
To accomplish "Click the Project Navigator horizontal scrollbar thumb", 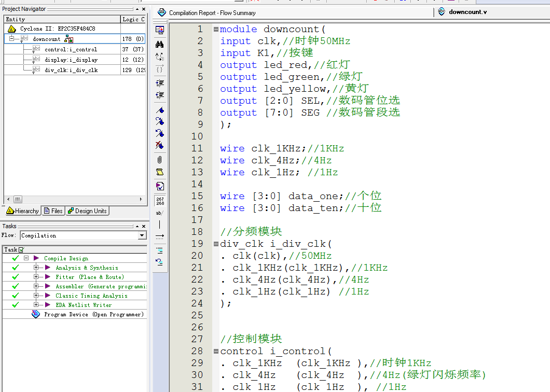I will [x=18, y=199].
